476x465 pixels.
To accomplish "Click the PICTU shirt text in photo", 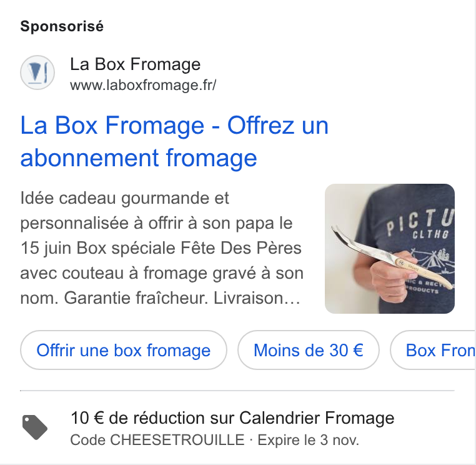I will [x=420, y=221].
